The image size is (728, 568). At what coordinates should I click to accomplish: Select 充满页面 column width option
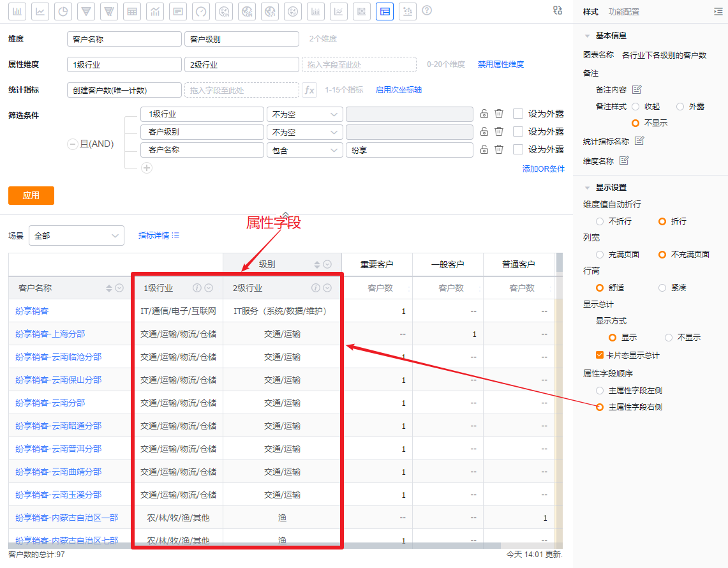pos(600,255)
